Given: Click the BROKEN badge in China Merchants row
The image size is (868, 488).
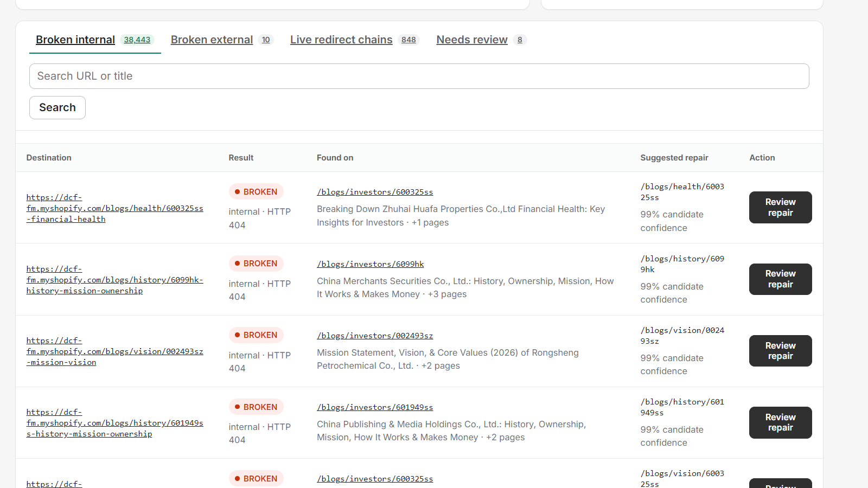Looking at the screenshot, I should [x=256, y=264].
